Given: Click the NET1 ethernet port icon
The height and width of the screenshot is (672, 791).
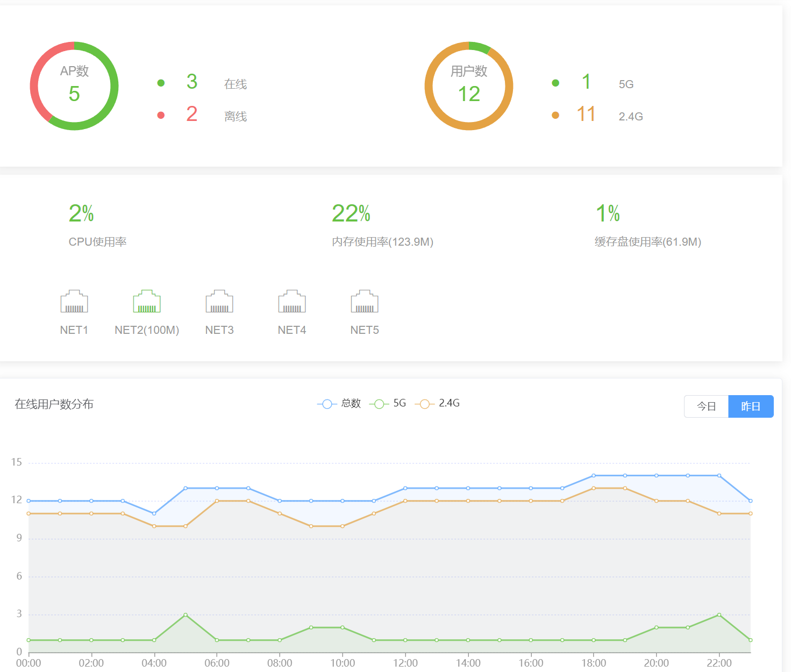Looking at the screenshot, I should pos(74,301).
